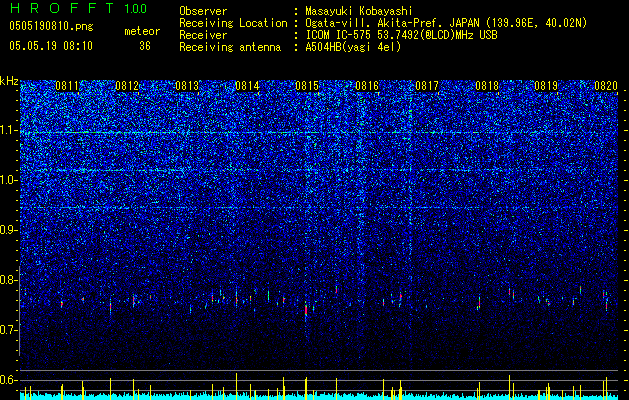Click the Ogata-vill. Akita-Pref. JAPAN location text
Image resolution: width=629 pixels, height=400 pixels.
446,23
